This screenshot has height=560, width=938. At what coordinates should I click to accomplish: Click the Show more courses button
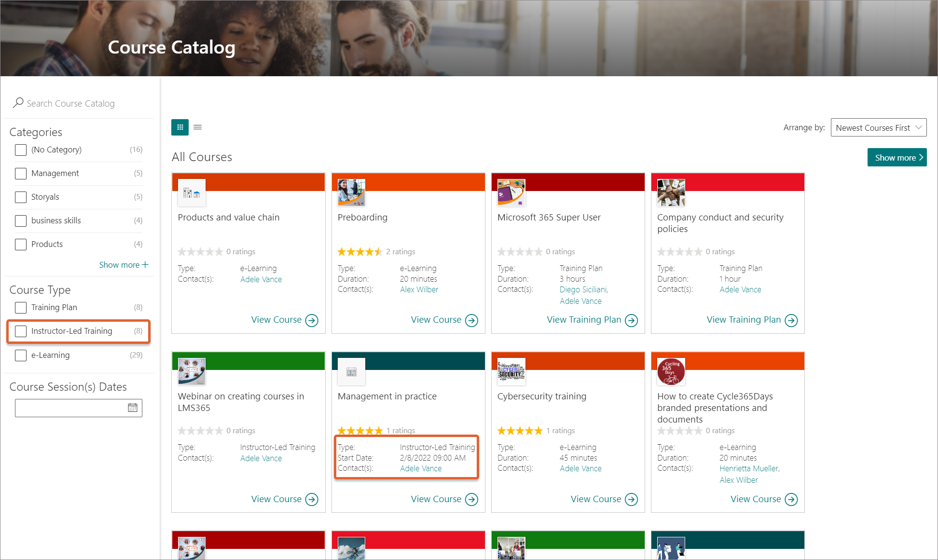[897, 158]
